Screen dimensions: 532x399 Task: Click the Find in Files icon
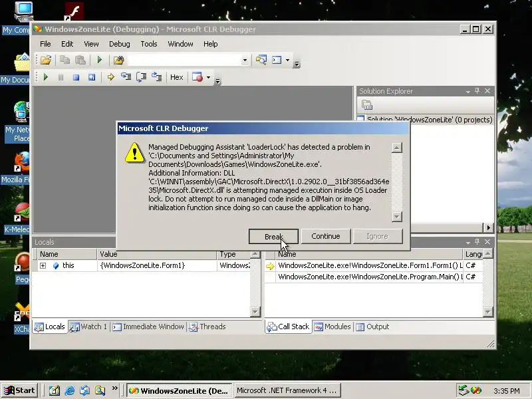pos(119,61)
